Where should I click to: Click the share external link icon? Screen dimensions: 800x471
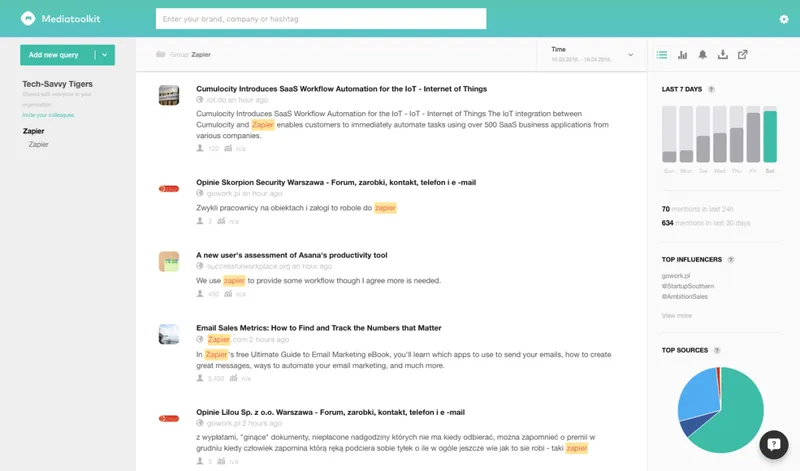pos(743,55)
